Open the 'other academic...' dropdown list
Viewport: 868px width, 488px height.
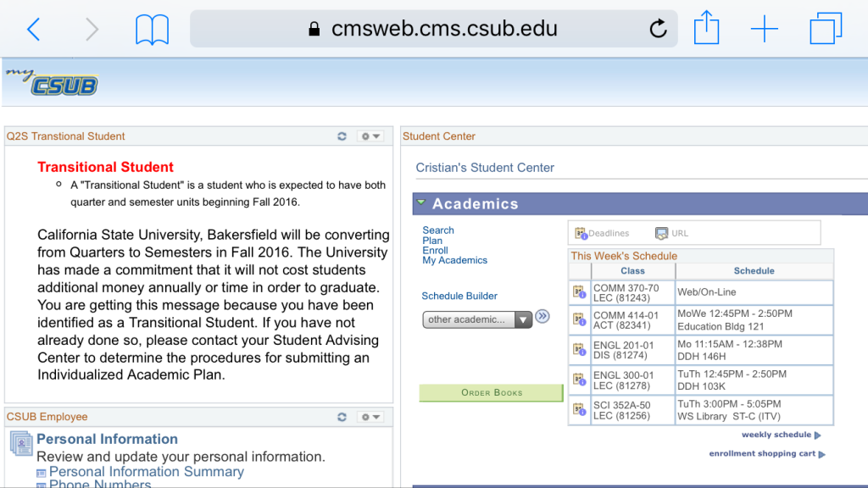click(x=477, y=319)
